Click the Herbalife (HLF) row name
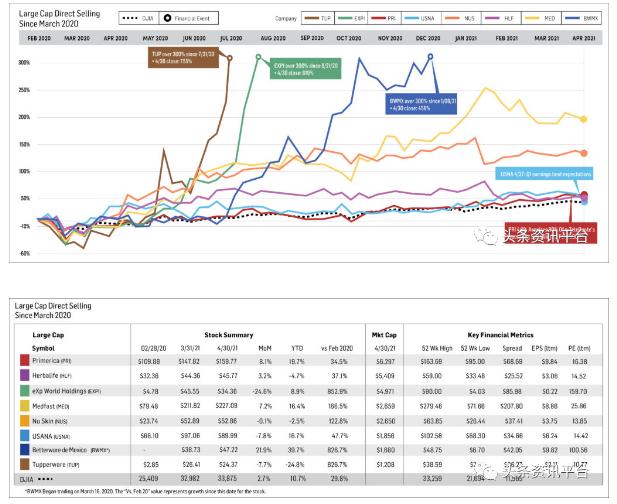 pyautogui.click(x=51, y=376)
